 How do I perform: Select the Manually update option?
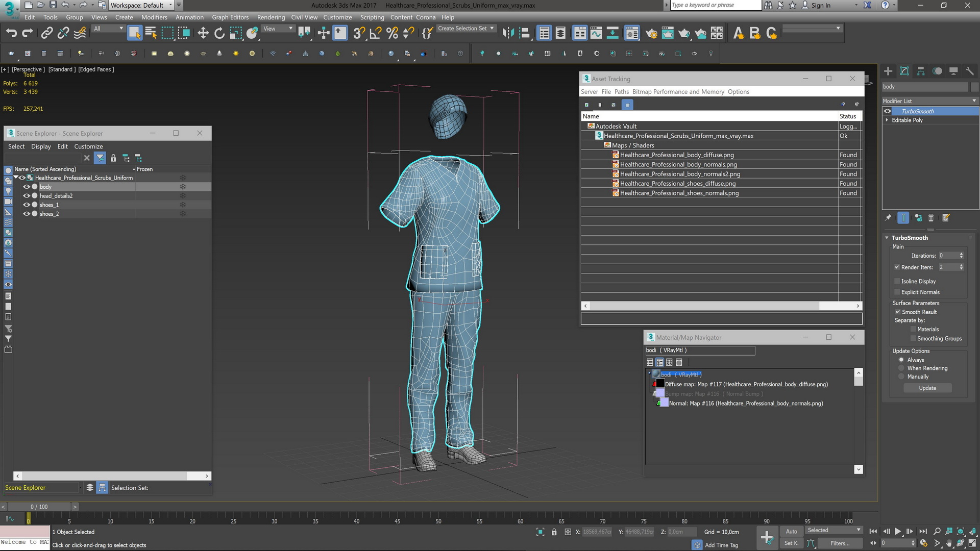[x=901, y=377]
